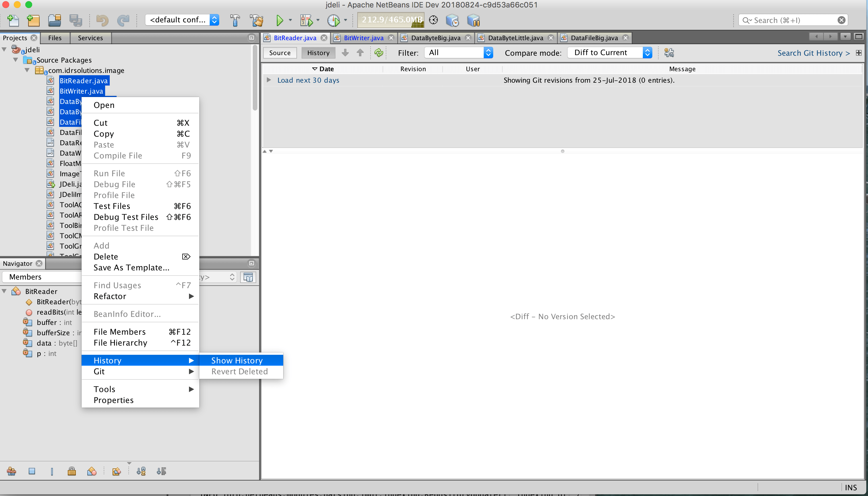The height and width of the screenshot is (496, 868).
Task: Click the memory usage bar
Action: pyautogui.click(x=391, y=20)
